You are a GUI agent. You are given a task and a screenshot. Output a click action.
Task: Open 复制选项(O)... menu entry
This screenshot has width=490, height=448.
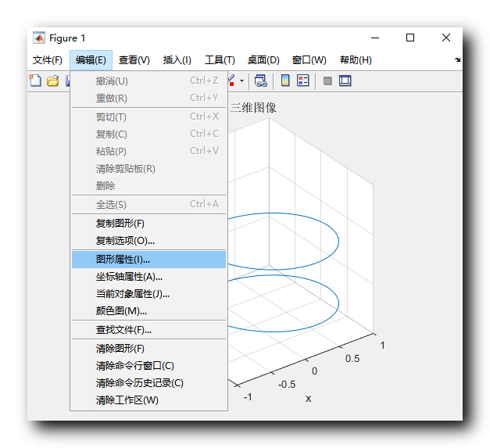(x=148, y=240)
